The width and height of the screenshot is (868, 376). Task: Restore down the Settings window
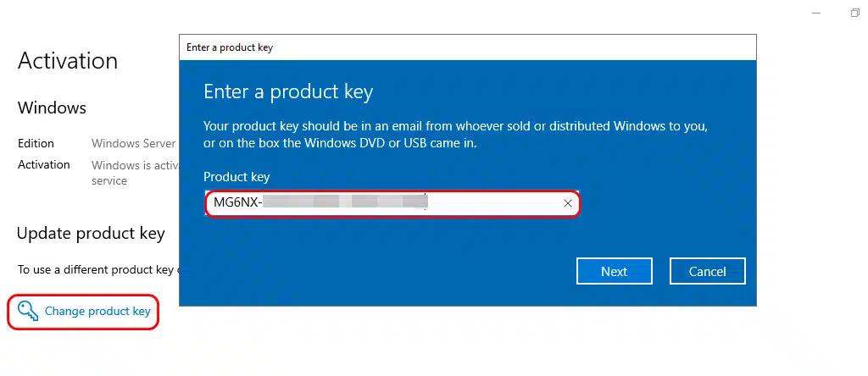click(x=854, y=13)
